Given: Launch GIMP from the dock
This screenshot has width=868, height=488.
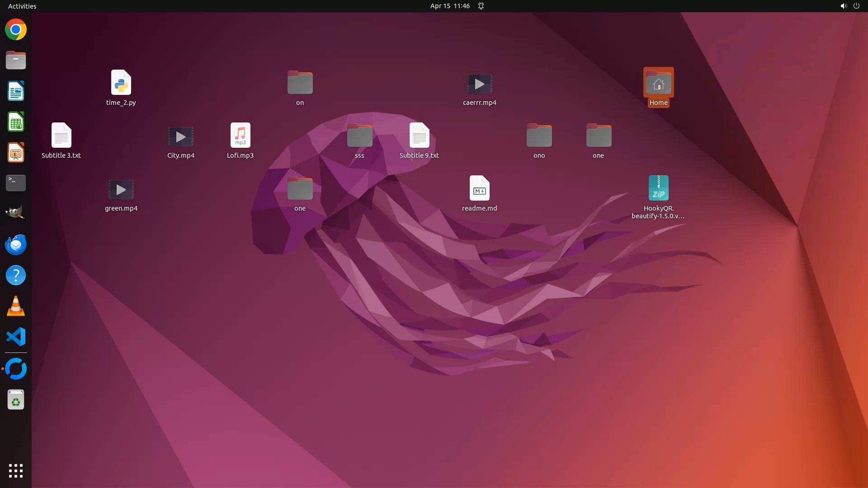Looking at the screenshot, I should (x=16, y=213).
